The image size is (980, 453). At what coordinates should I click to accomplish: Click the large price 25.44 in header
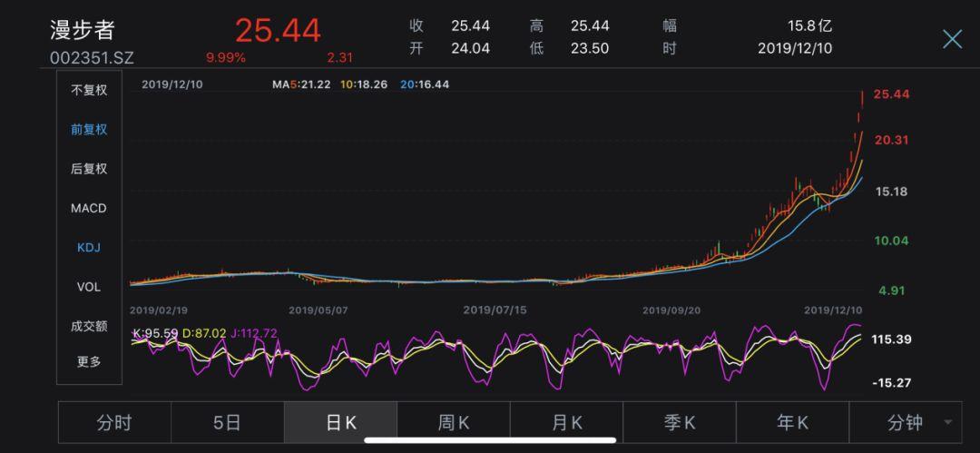pos(279,30)
